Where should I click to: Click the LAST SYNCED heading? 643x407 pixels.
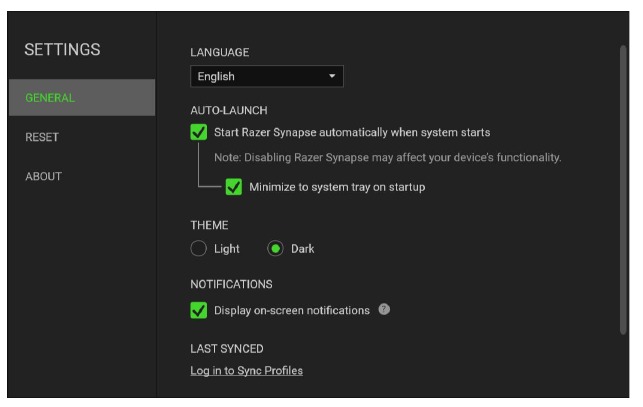[227, 349]
